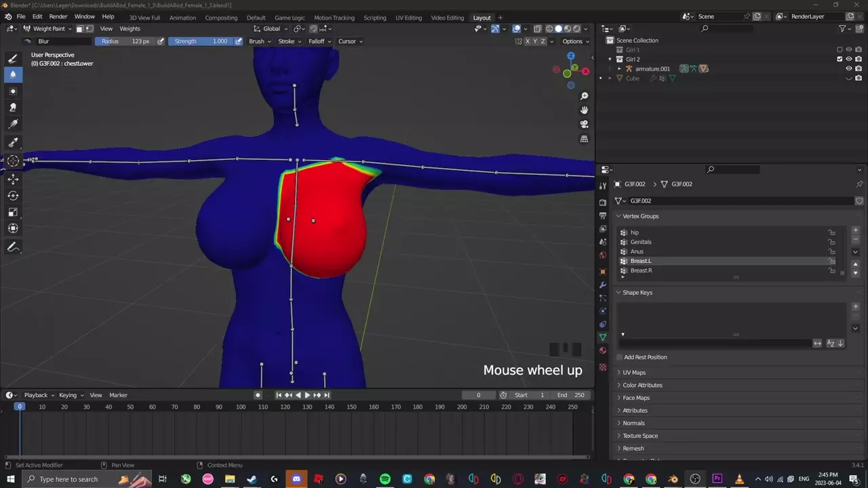This screenshot has width=868, height=488.
Task: Switch to orthographic grid view icon
Action: click(584, 139)
